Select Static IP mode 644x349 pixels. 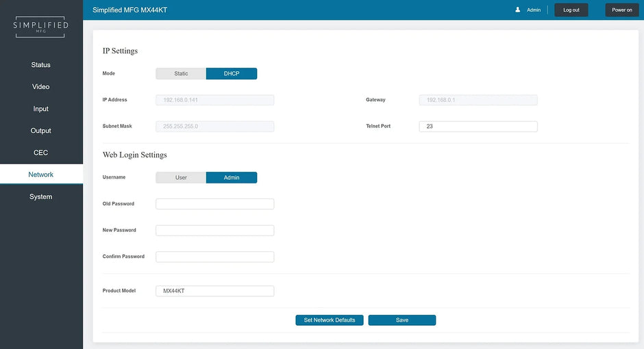point(181,73)
